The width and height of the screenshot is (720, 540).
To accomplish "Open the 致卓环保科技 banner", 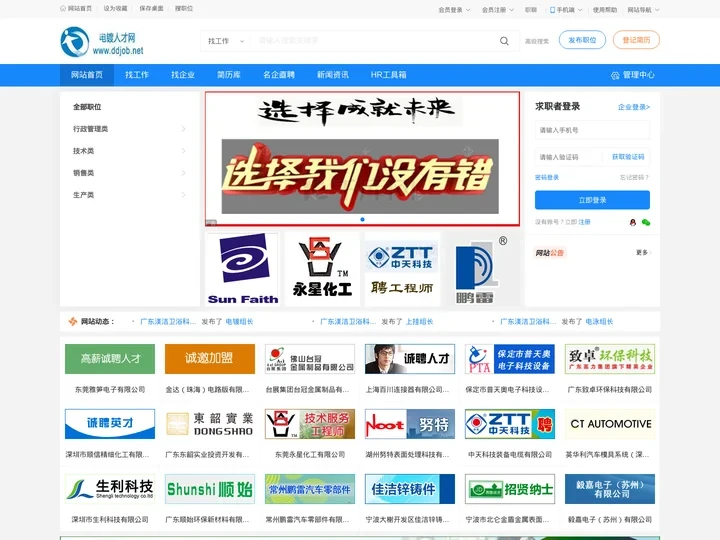I will [x=610, y=359].
